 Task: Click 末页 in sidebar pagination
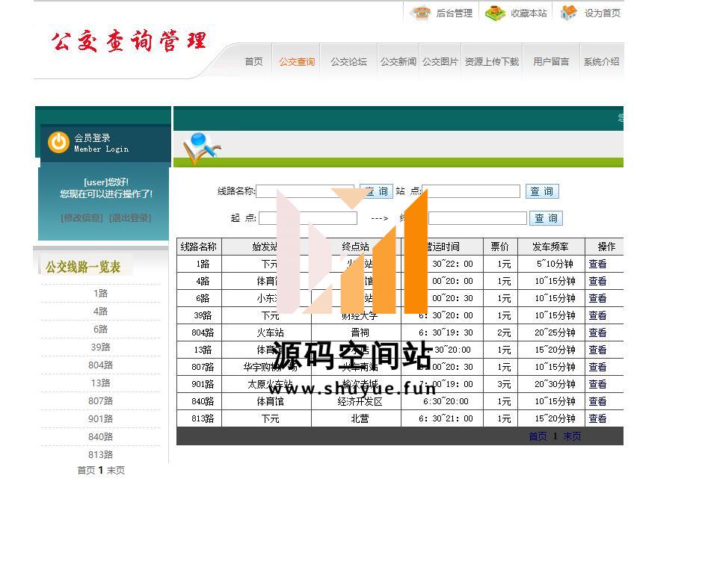pyautogui.click(x=116, y=470)
